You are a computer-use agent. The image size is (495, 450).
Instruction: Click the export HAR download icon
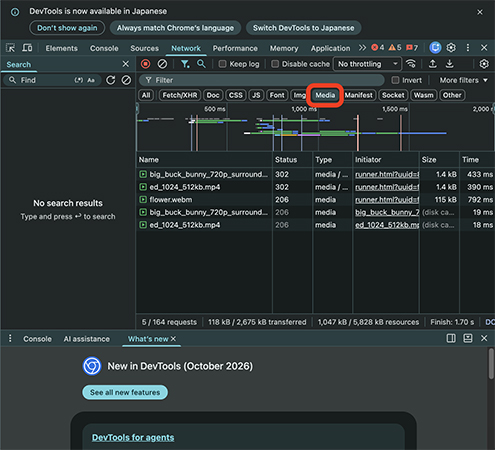pyautogui.click(x=449, y=64)
